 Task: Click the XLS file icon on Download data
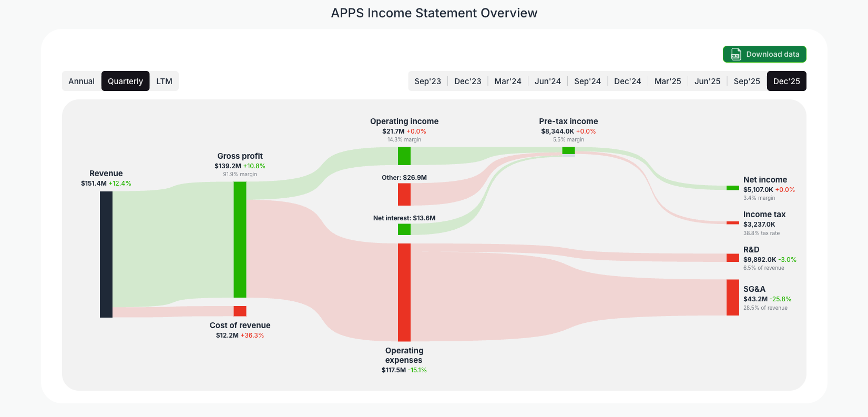coord(735,54)
